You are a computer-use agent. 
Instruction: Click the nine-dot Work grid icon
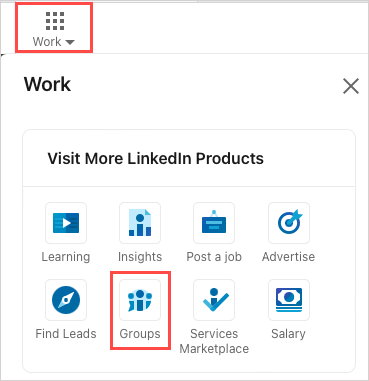tap(55, 21)
